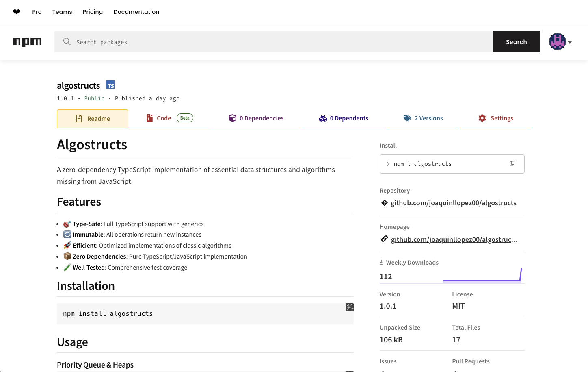Click the Installation heading

tap(86, 286)
